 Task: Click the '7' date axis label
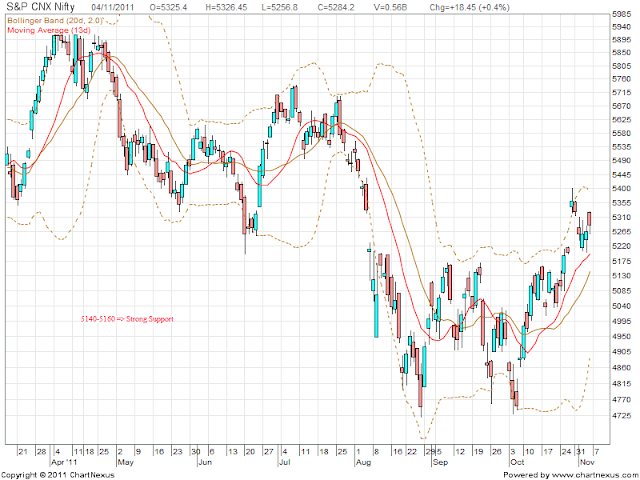[596, 451]
